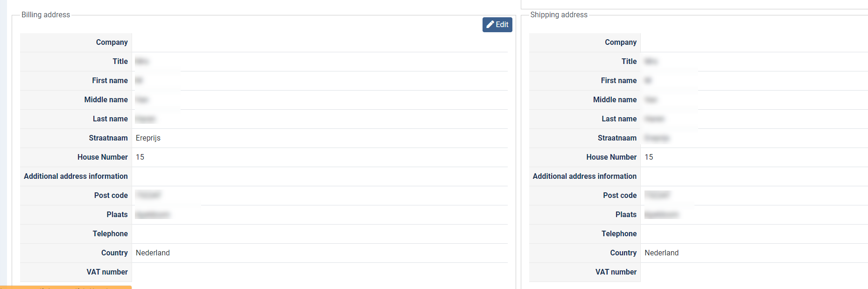Image resolution: width=868 pixels, height=289 pixels.
Task: Click the shipping VAT number label
Action: (616, 272)
